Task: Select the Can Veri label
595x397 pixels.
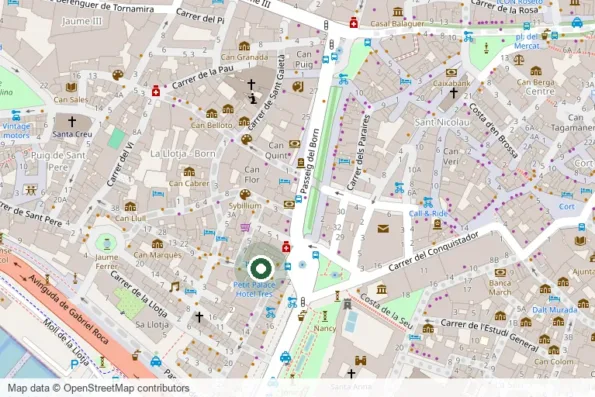Action: coord(450,156)
